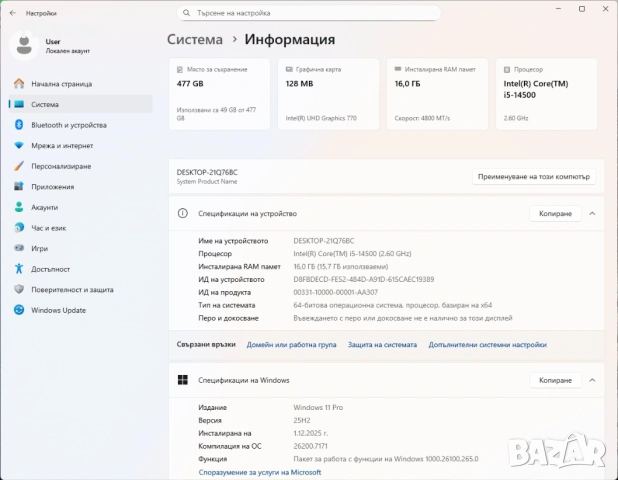Screen dimensions: 618x480
Task: Open the Място за съхранение 477 GB card
Action: click(219, 94)
